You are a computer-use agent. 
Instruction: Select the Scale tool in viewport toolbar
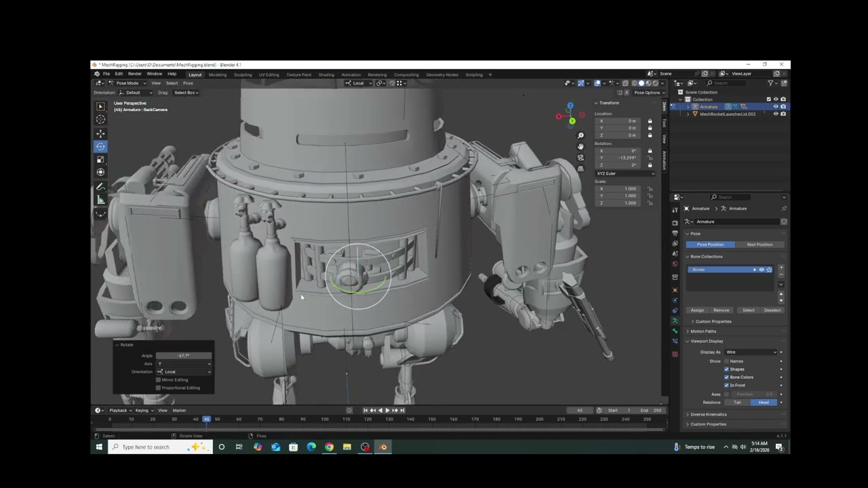click(x=100, y=159)
